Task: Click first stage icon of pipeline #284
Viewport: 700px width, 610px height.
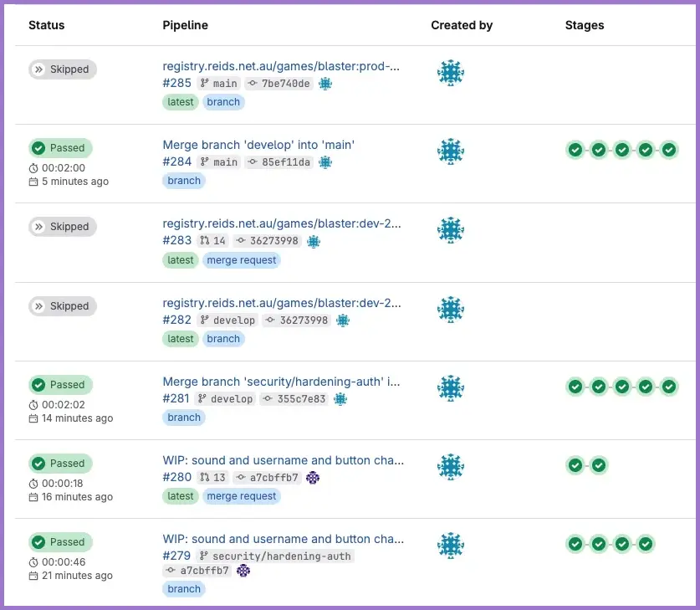Action: click(x=575, y=150)
